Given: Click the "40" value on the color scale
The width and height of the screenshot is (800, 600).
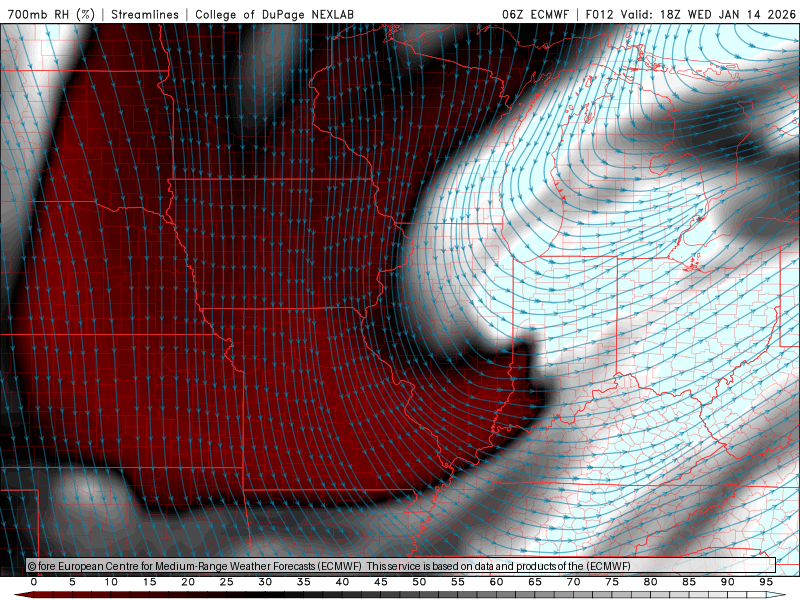Looking at the screenshot, I should (342, 582).
